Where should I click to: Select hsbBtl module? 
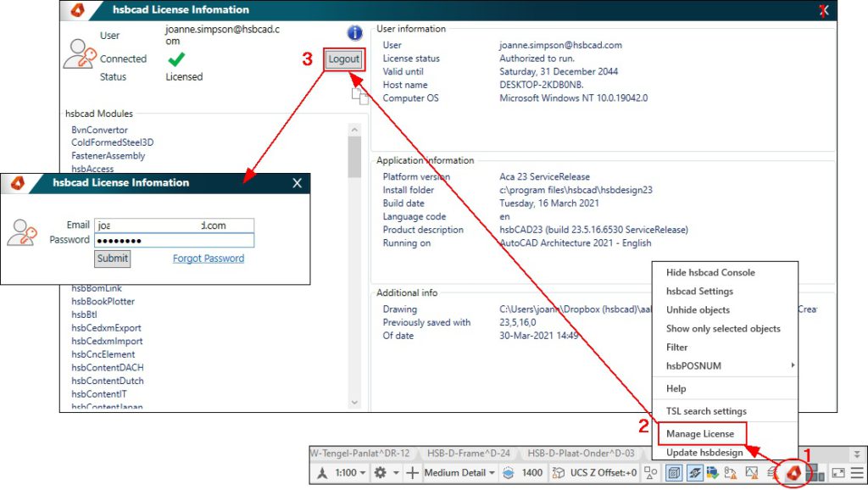point(84,315)
